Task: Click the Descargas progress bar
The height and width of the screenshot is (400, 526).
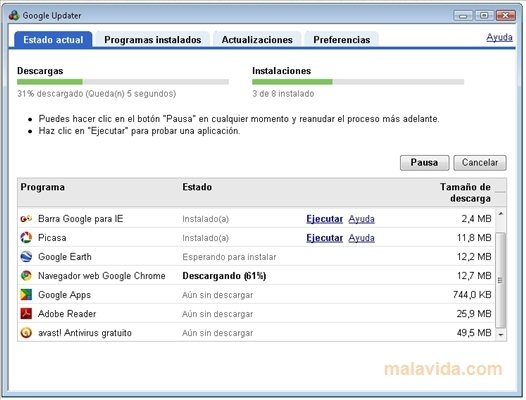Action: [123, 82]
